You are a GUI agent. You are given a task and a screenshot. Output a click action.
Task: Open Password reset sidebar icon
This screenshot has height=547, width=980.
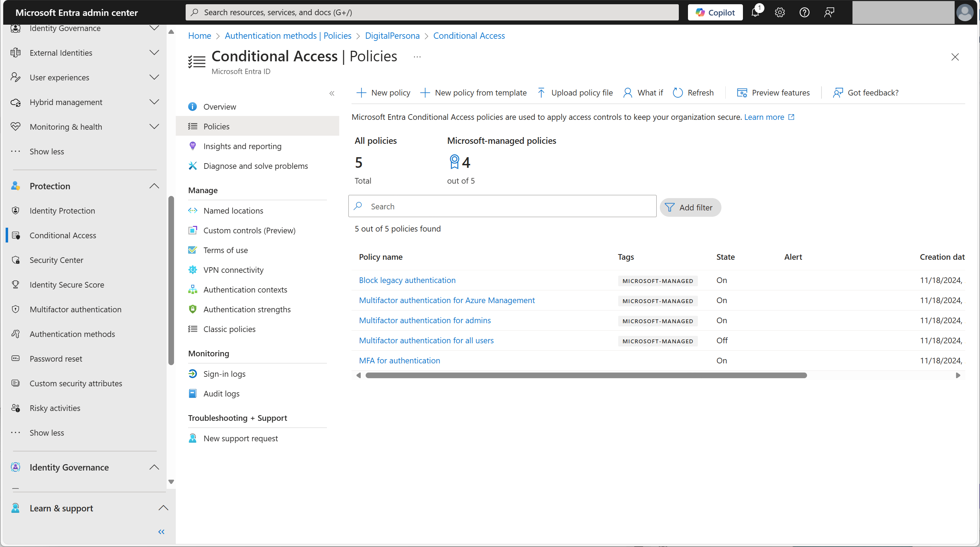point(15,358)
